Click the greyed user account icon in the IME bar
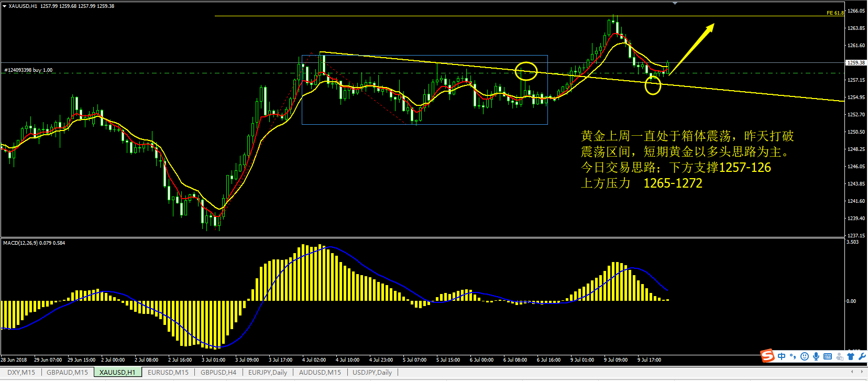 click(839, 356)
